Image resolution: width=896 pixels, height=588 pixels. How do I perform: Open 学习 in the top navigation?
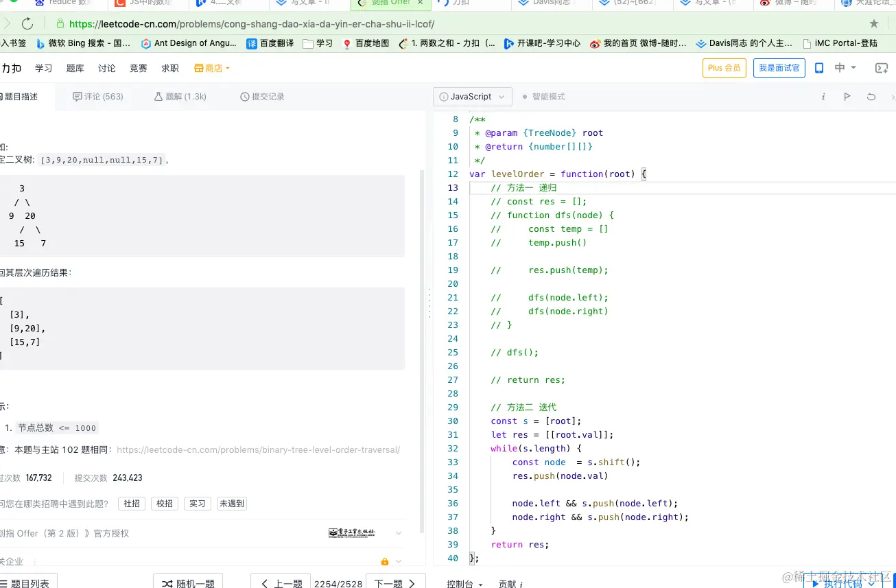click(44, 68)
